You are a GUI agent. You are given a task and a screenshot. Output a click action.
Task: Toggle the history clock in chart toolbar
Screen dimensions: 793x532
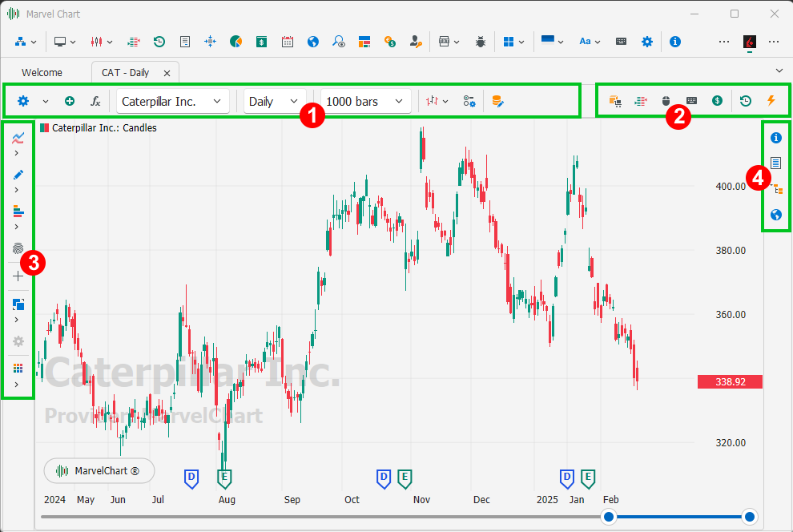click(746, 101)
